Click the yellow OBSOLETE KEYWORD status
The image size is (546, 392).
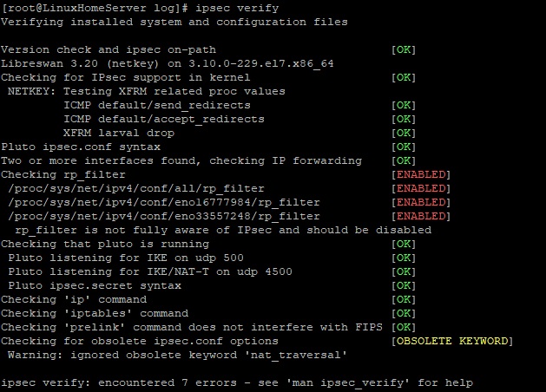point(452,341)
